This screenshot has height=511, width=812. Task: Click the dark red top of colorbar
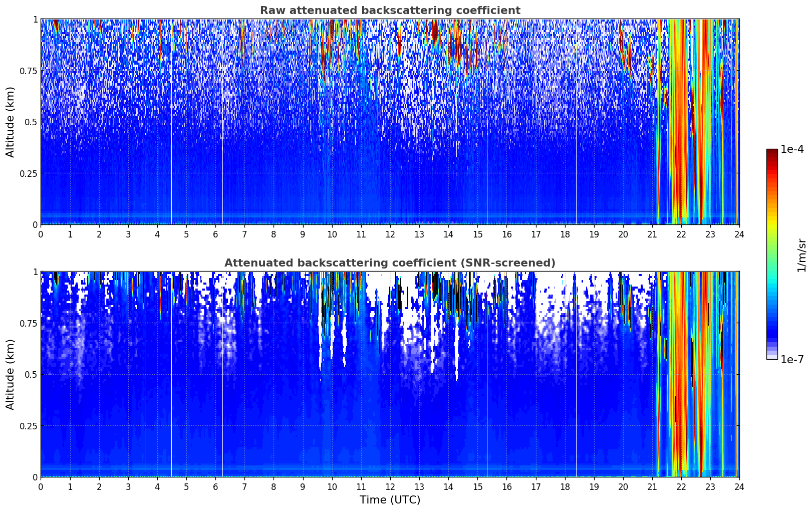coord(772,152)
